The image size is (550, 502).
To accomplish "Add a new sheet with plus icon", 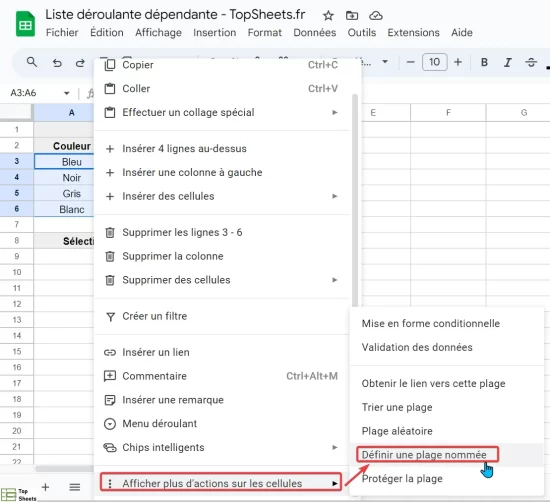I will tap(45, 487).
